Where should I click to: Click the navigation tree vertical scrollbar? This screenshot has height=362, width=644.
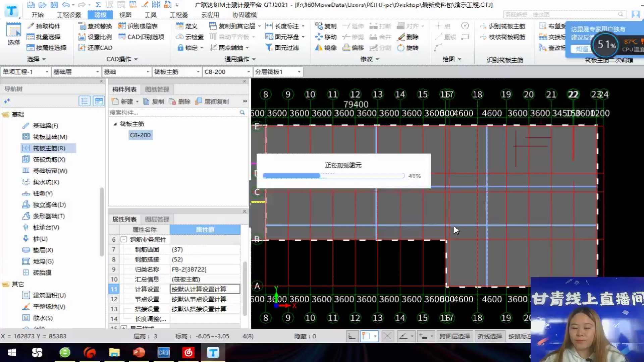102,221
